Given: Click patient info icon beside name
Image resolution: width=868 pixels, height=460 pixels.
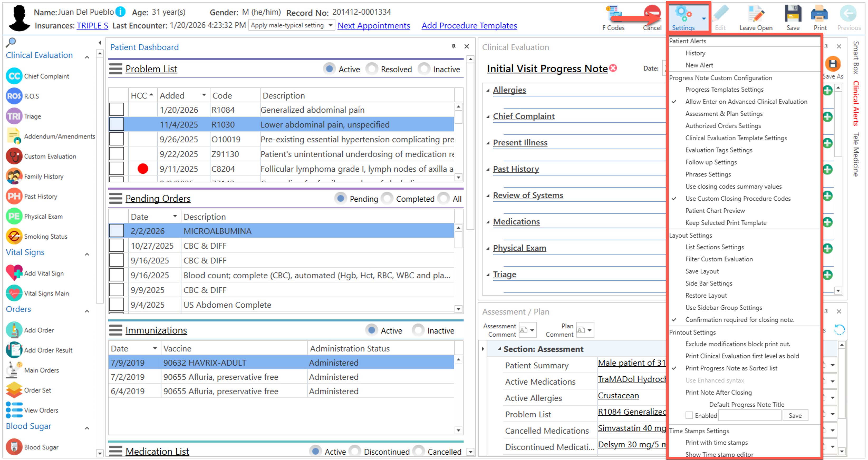Looking at the screenshot, I should [120, 12].
